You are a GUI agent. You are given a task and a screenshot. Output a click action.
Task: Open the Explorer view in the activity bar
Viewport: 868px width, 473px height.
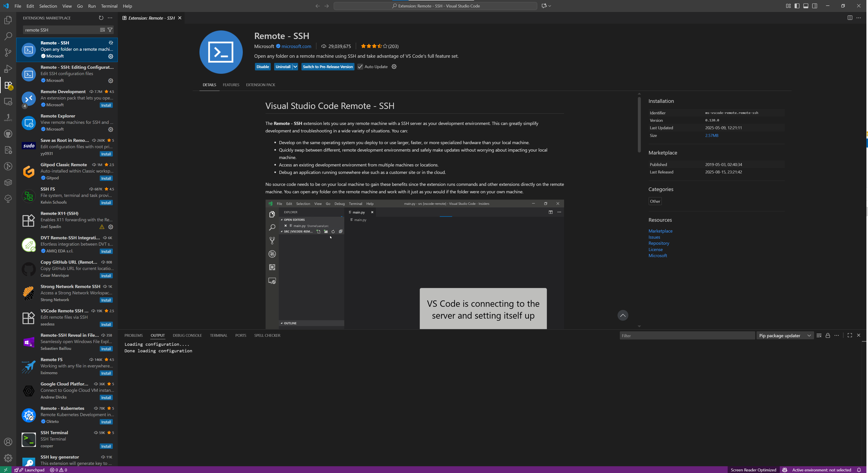point(8,20)
